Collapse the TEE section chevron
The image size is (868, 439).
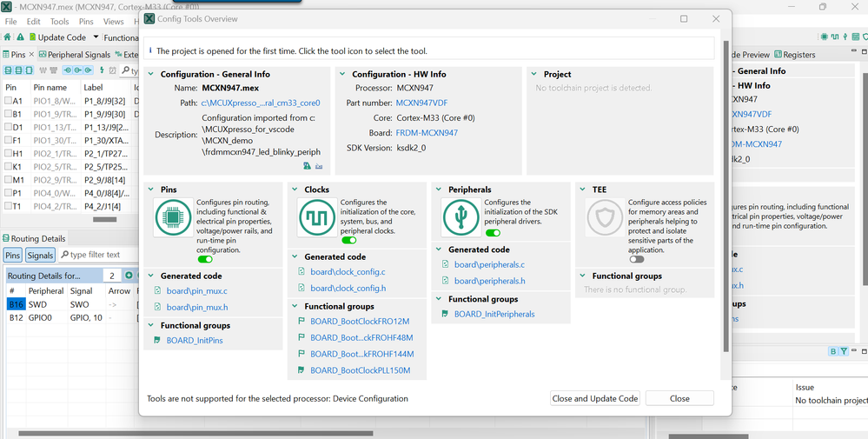582,189
